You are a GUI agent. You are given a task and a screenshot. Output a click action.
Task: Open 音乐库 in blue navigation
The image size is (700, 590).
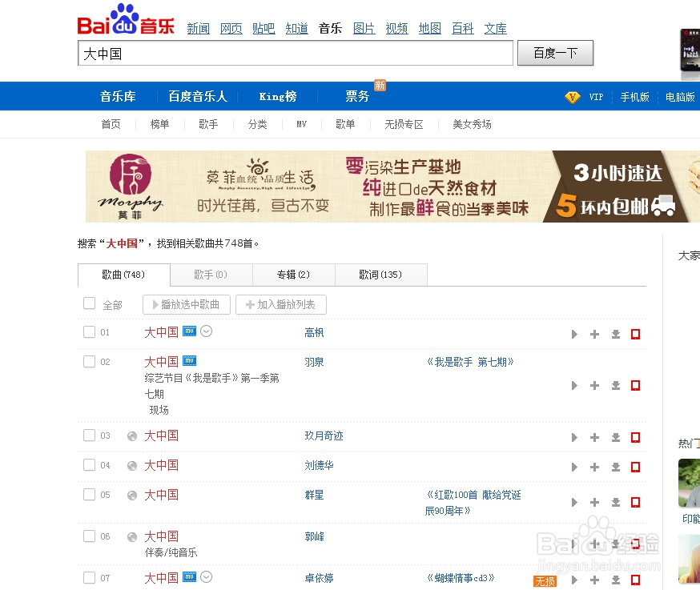(x=118, y=96)
